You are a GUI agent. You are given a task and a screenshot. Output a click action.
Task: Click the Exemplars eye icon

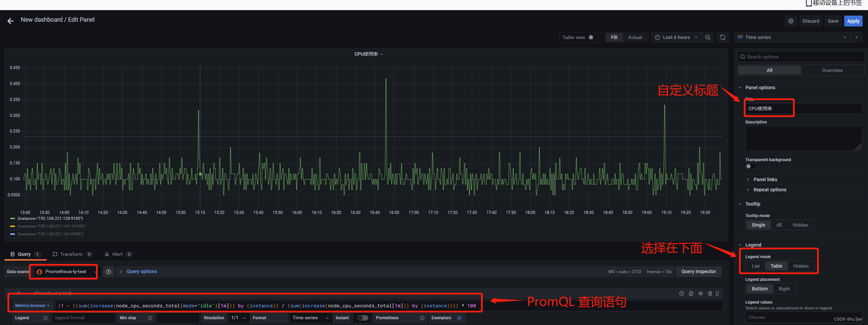point(459,318)
